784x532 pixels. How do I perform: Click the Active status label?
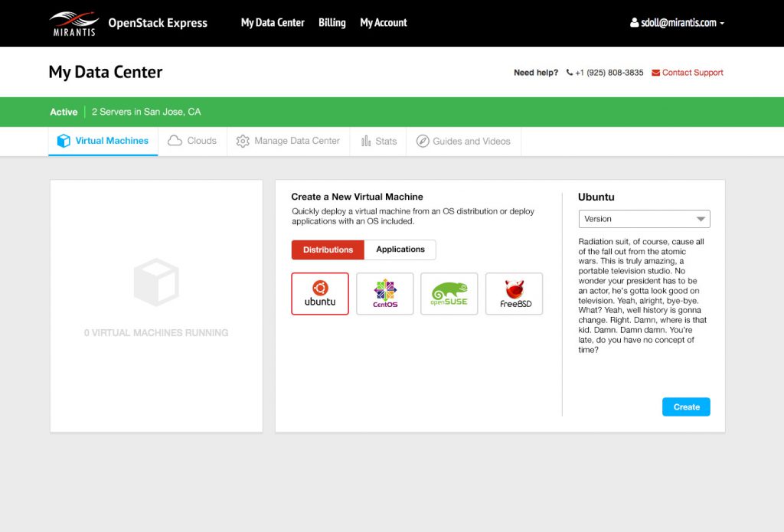click(64, 112)
